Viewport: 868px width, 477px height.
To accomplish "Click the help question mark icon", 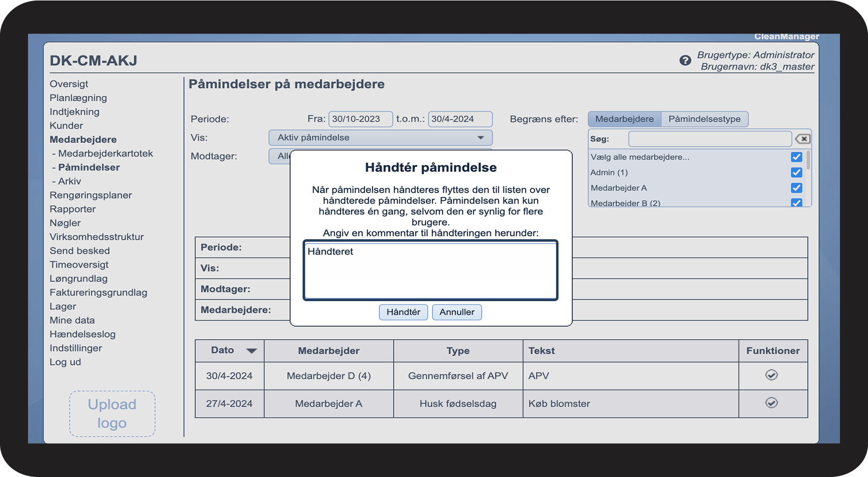I will (x=685, y=60).
